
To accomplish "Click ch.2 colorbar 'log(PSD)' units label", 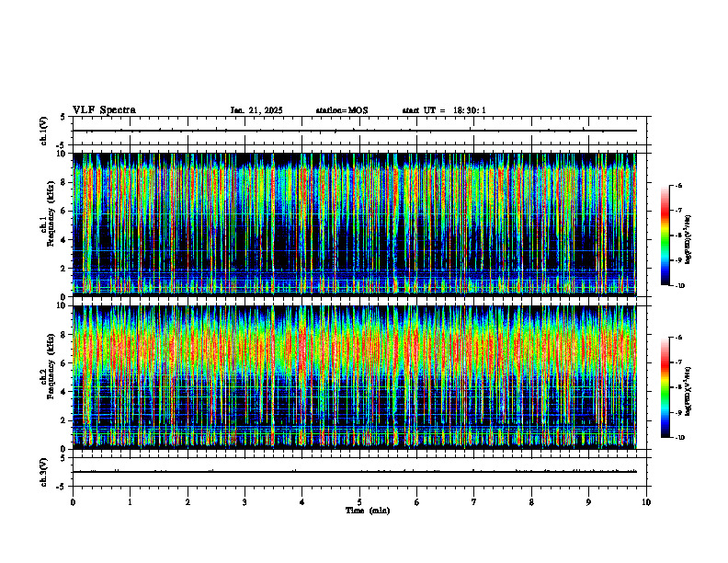I will (x=688, y=391).
